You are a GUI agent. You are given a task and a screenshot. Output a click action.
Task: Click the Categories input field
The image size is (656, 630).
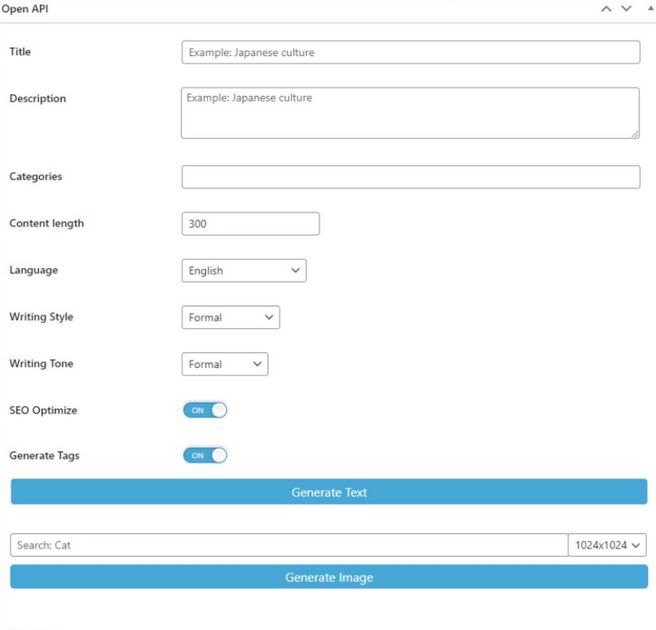click(x=410, y=177)
